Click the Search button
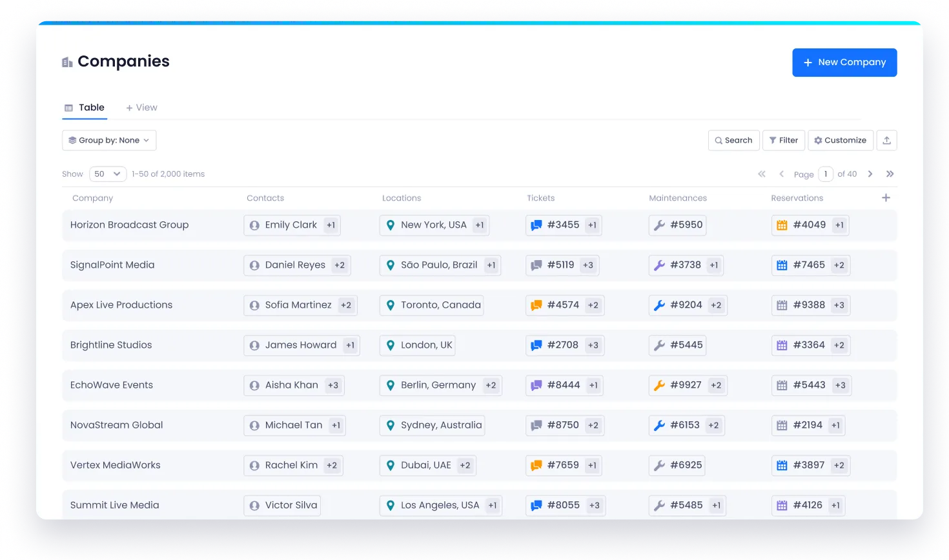Viewport: 949px width, 560px height. (x=733, y=140)
